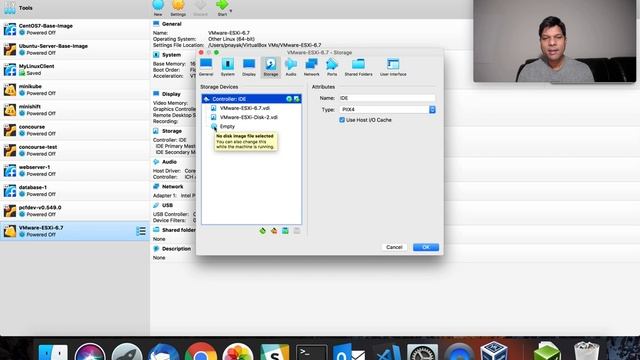640x360 pixels.
Task: Open Slack from the Dock
Action: [275, 352]
